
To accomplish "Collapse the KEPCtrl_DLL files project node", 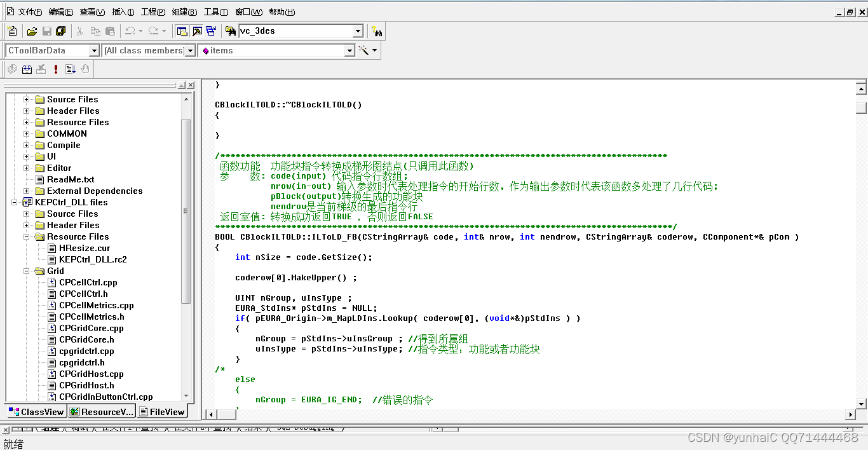I will (15, 202).
